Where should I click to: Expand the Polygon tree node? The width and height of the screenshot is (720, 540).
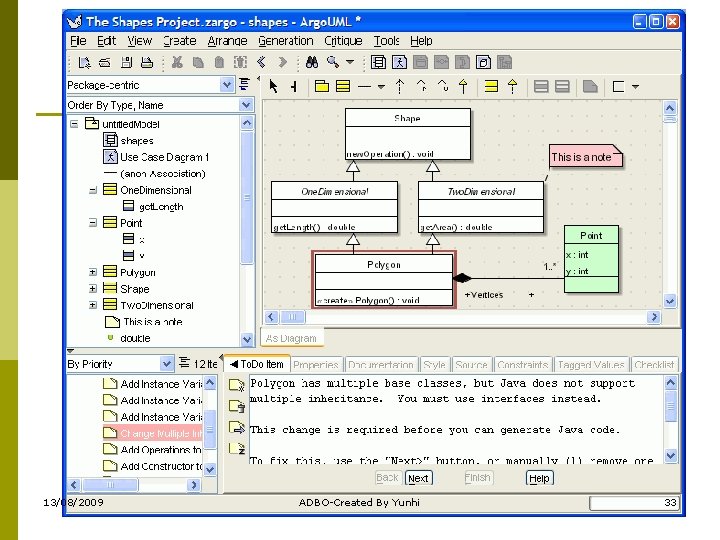tap(93, 272)
